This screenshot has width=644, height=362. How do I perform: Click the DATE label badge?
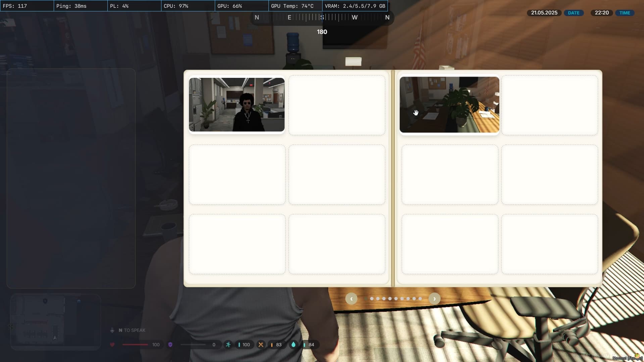pos(574,13)
